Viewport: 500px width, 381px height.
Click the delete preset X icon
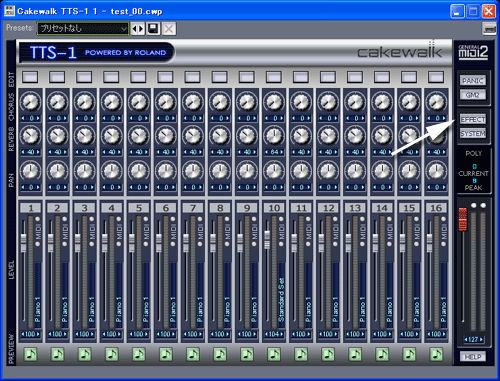pos(169,29)
